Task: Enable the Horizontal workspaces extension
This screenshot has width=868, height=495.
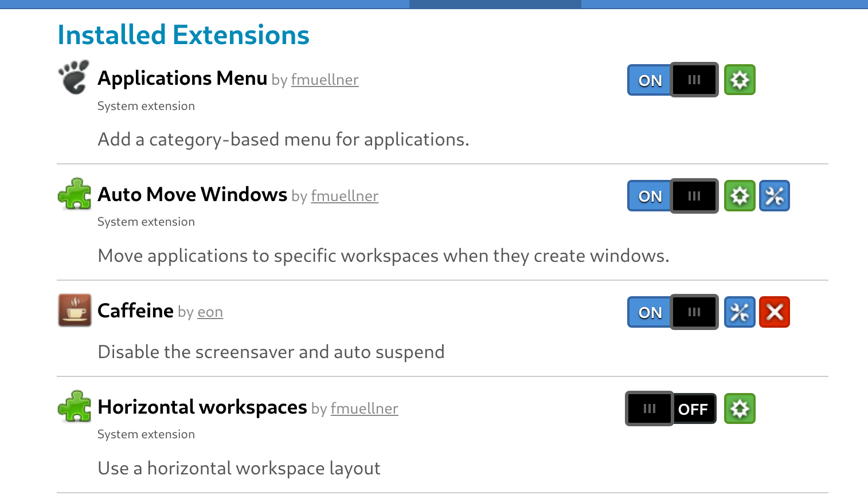Action: pos(671,409)
